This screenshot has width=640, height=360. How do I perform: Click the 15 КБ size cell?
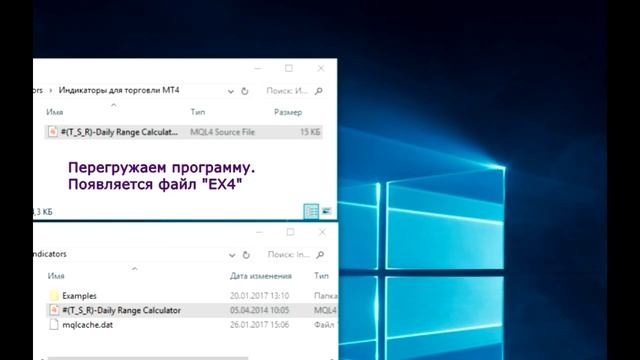coord(310,132)
